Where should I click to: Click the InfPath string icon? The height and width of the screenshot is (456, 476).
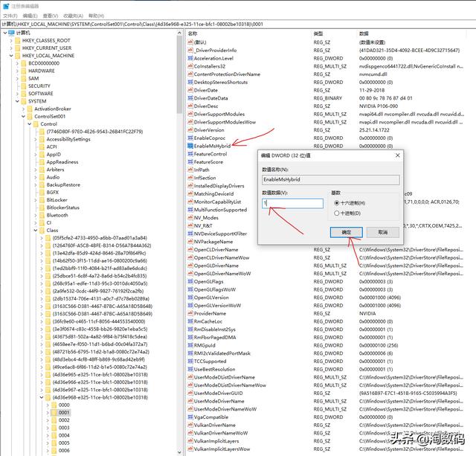point(190,170)
